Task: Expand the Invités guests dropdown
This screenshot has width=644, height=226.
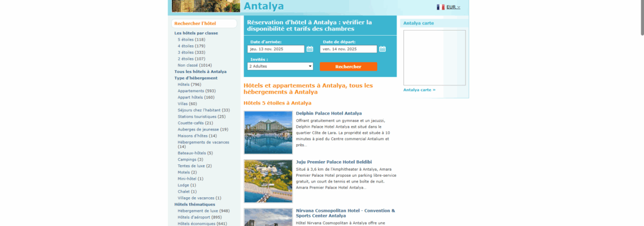Action: coord(280,66)
